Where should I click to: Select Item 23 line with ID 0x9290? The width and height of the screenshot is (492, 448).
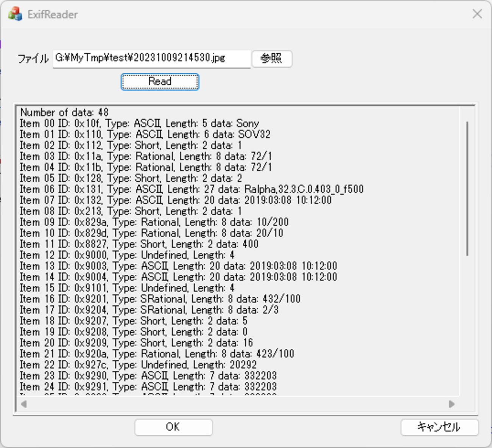148,376
